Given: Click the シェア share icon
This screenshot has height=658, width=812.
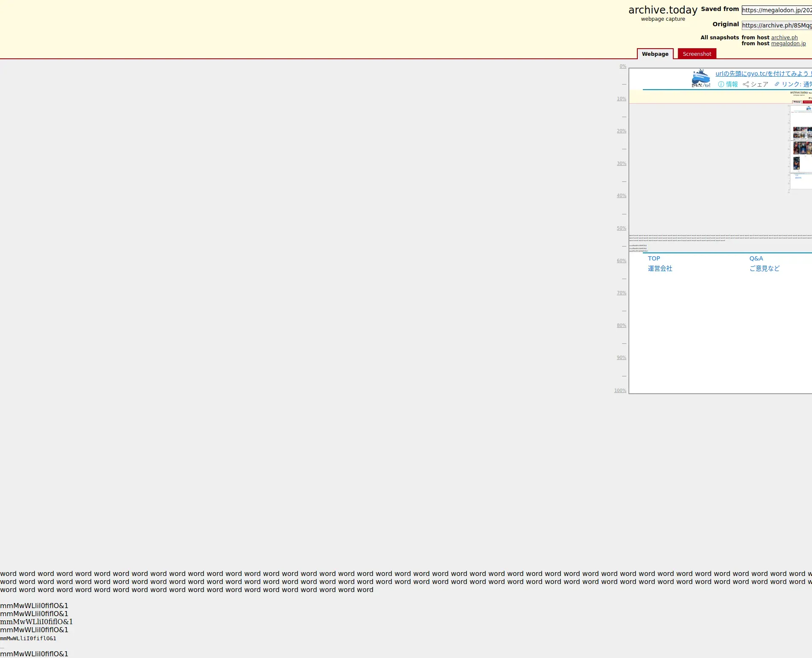Looking at the screenshot, I should point(746,84).
